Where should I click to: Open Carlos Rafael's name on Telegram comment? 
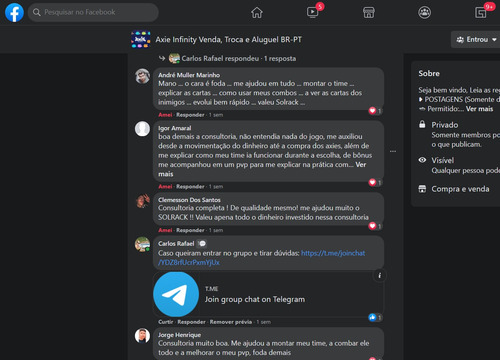tap(176, 243)
